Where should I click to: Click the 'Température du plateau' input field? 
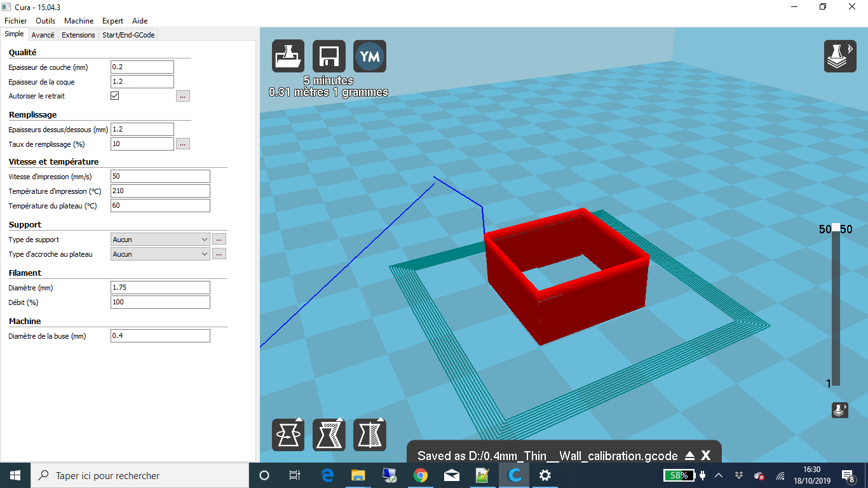pos(160,205)
